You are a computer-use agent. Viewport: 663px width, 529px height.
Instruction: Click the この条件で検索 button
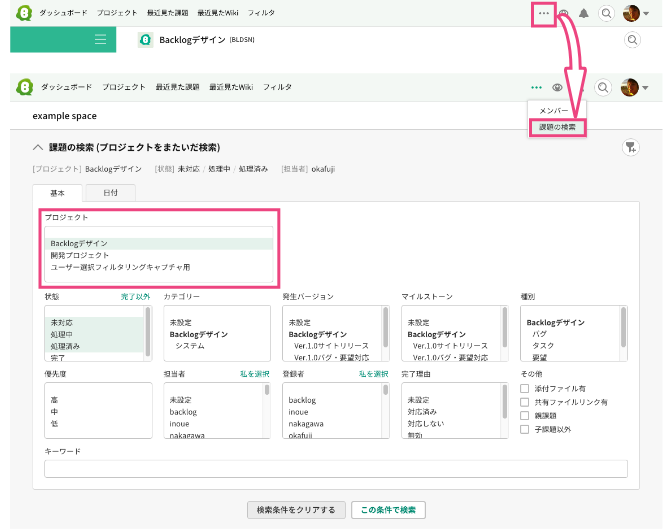click(x=388, y=510)
